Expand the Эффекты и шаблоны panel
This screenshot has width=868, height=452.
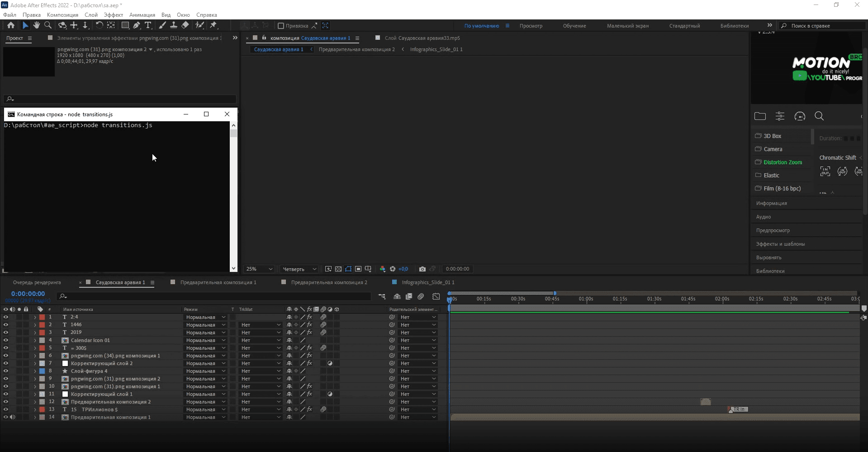tap(780, 244)
